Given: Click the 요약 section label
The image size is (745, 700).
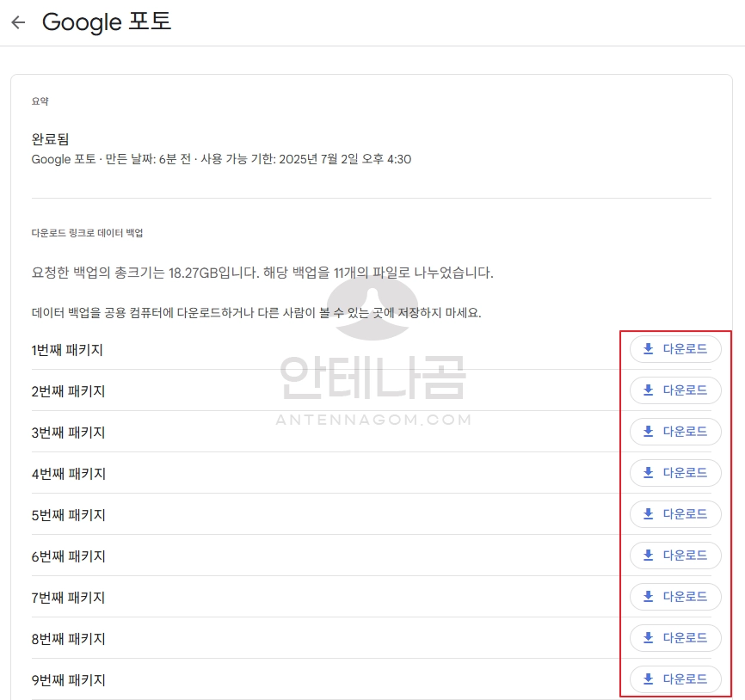Looking at the screenshot, I should click(x=40, y=101).
